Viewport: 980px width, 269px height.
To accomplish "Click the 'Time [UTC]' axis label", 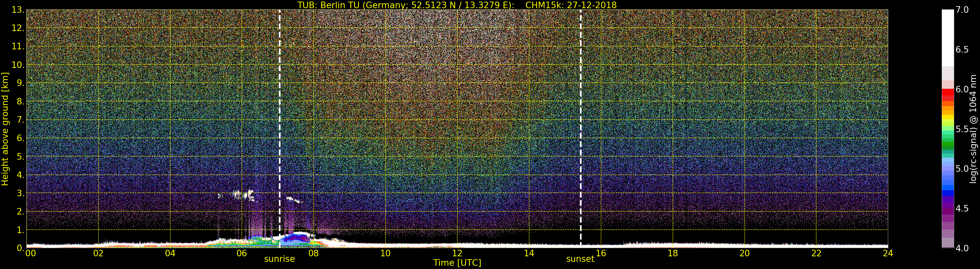I will 457,263.
